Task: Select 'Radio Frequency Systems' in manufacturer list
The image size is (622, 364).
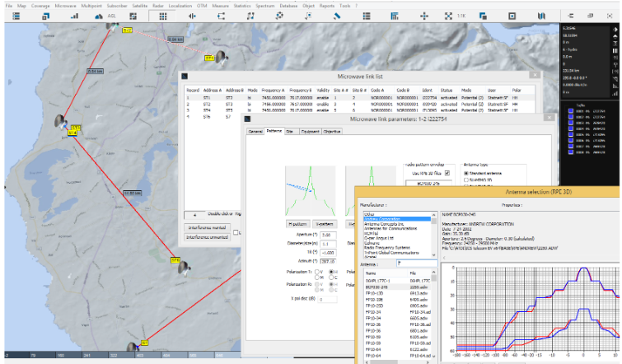Action: [386, 246]
